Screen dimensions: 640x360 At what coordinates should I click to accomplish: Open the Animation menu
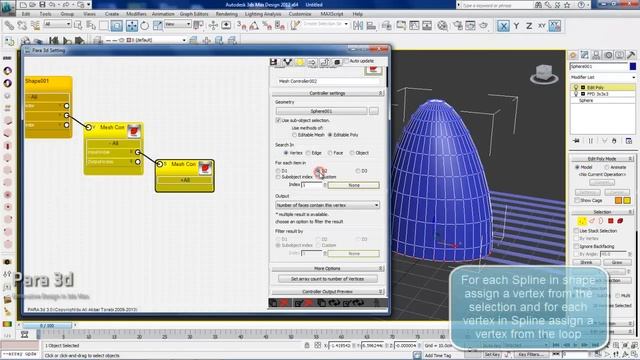click(163, 14)
